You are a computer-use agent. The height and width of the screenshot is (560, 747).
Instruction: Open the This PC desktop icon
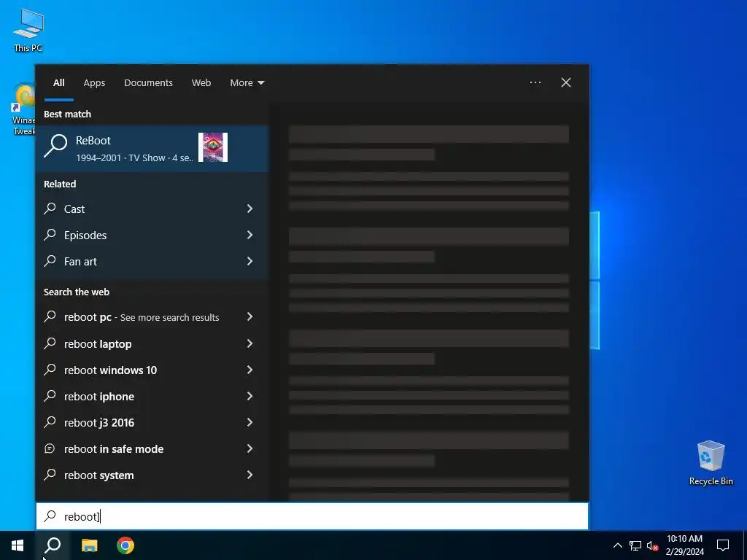pyautogui.click(x=28, y=29)
